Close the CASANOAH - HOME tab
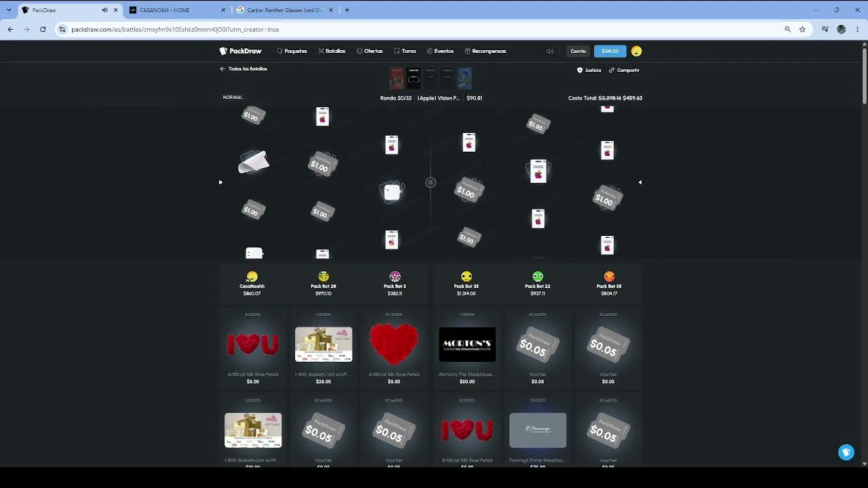Viewport: 868px width, 488px height. click(224, 10)
